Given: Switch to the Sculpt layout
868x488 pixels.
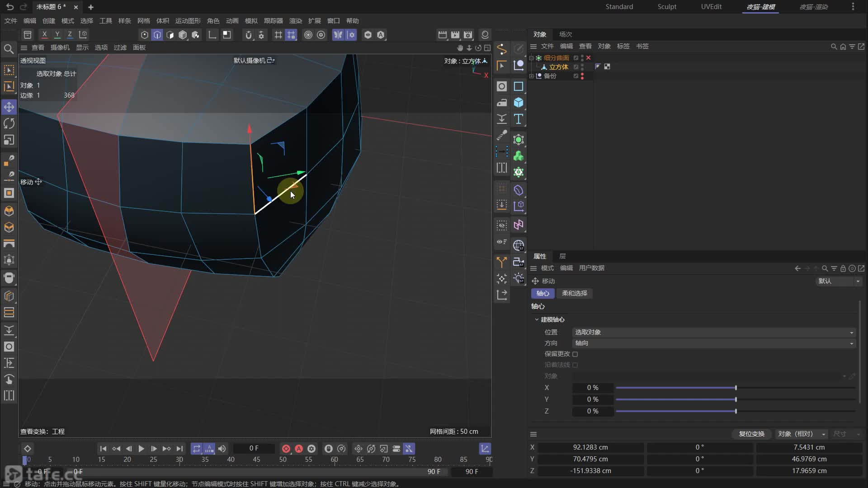Looking at the screenshot, I should point(667,7).
